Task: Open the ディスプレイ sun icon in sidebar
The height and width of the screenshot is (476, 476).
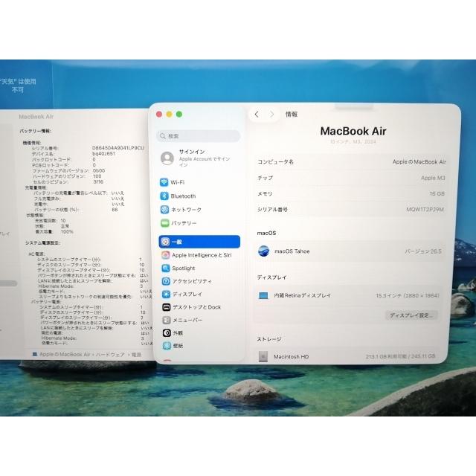Action: (x=167, y=295)
